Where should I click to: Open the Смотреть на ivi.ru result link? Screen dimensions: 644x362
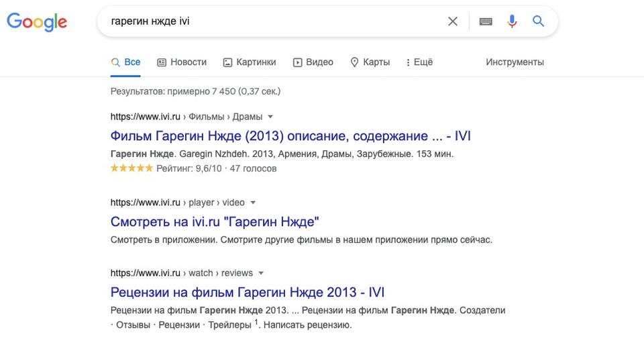point(215,222)
